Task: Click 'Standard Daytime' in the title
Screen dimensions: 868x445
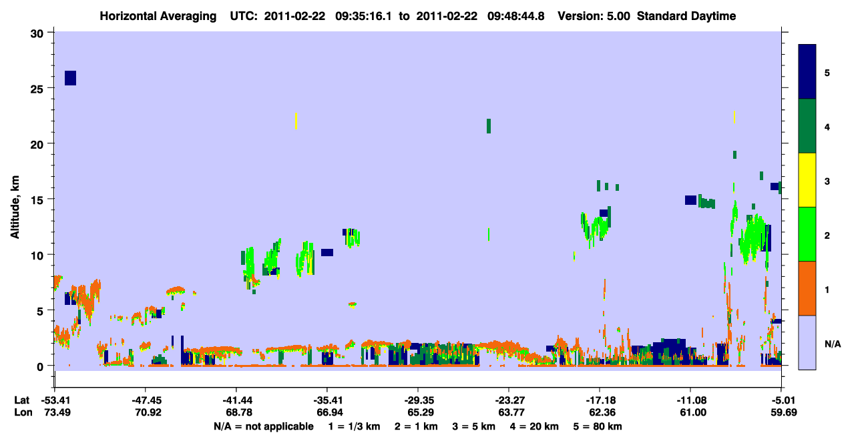Action: click(687, 16)
